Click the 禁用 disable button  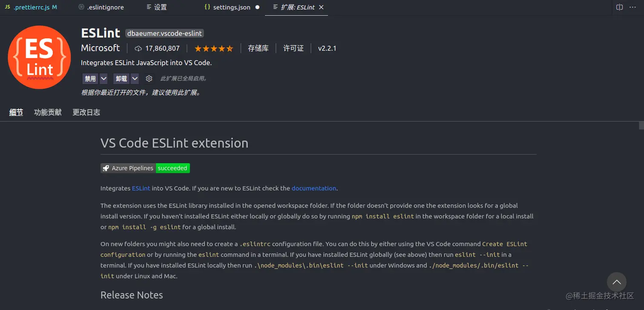click(90, 78)
